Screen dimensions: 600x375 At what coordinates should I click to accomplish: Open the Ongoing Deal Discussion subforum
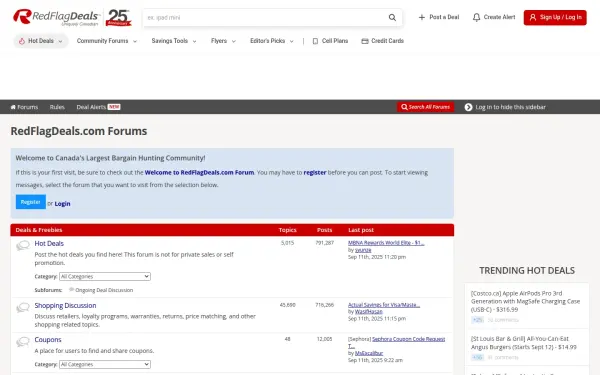(x=104, y=290)
